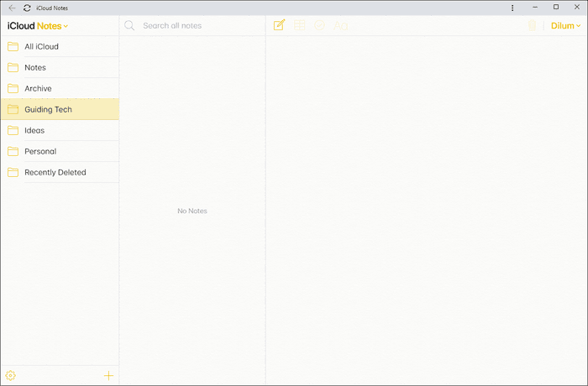Maximize the iCloud Notes window

pos(556,7)
